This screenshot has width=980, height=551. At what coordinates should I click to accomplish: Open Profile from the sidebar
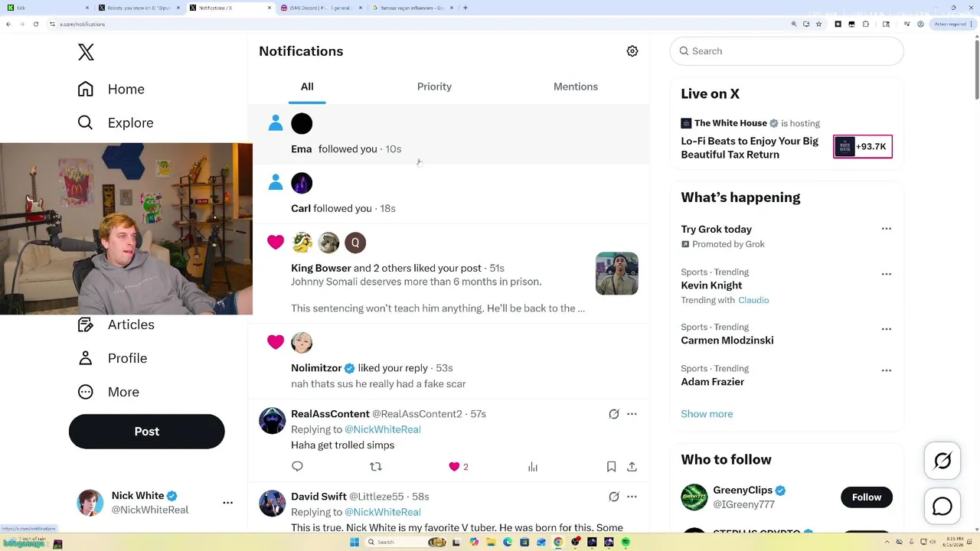point(113,358)
